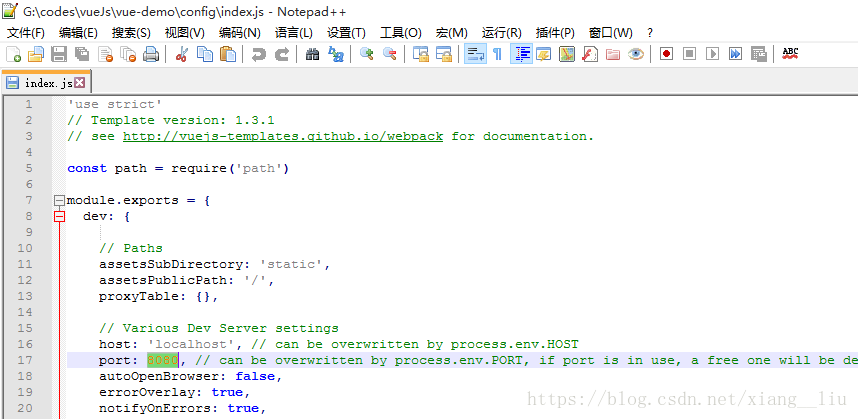The image size is (858, 419).
Task: Open the 编码(N) menu
Action: click(239, 33)
